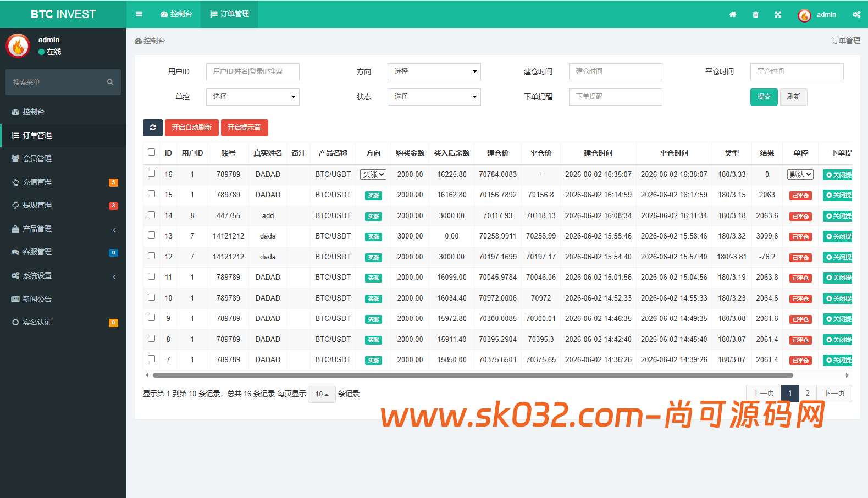Go to page 2 of records
Image resolution: width=868 pixels, height=498 pixels.
[808, 394]
